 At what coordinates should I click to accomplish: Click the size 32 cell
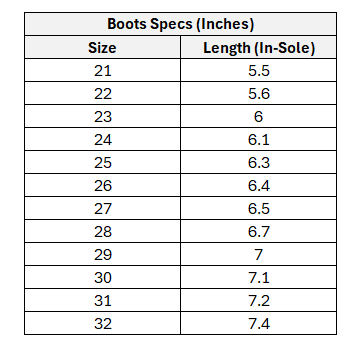(102, 323)
